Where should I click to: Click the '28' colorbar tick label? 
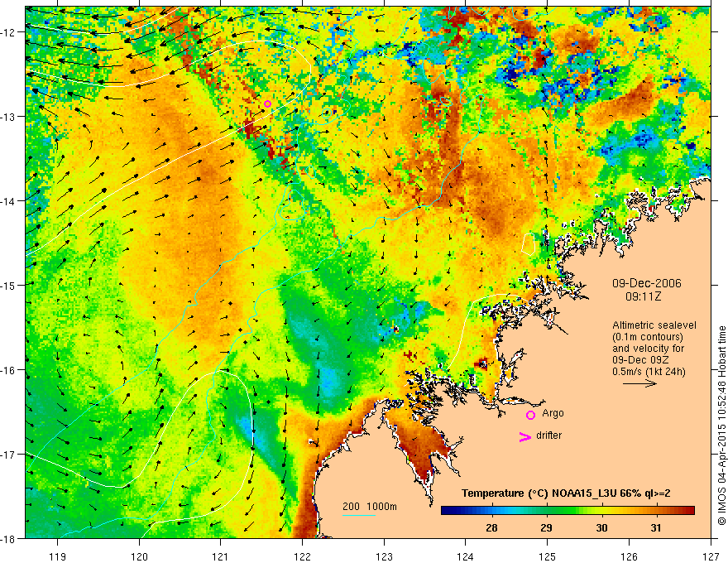pyautogui.click(x=491, y=527)
